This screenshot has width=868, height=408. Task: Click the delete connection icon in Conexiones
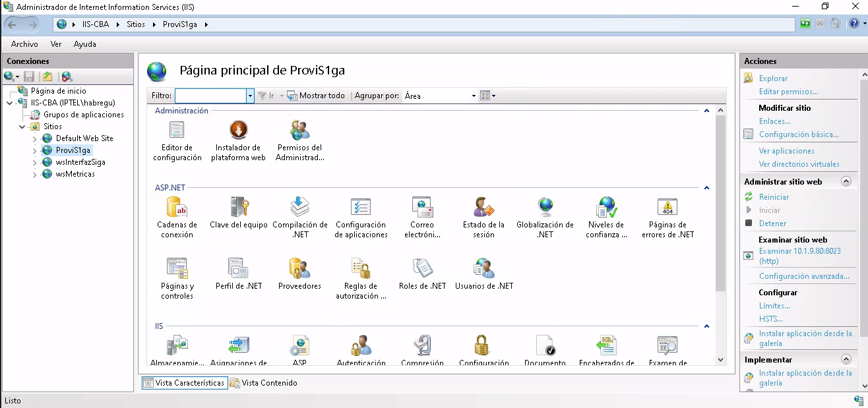[x=67, y=77]
